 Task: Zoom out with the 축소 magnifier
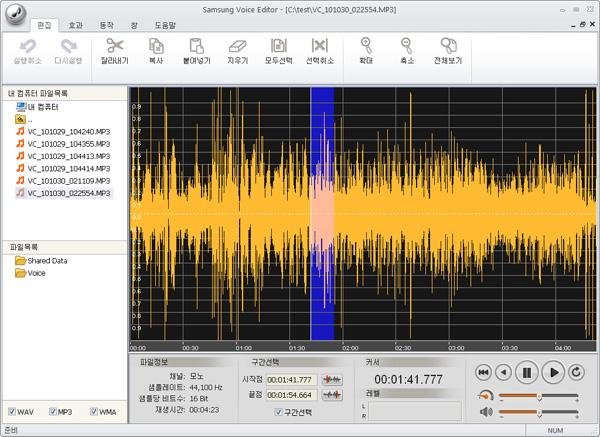pos(407,46)
